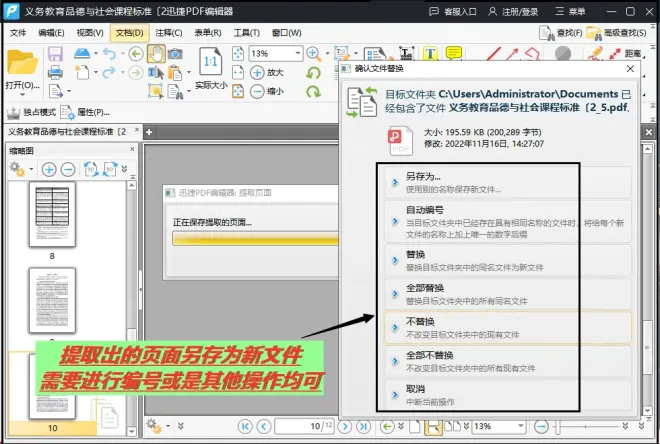Screen dimensions: 660x444
Task: Choose 全部不替换 in the dialog
Action: (x=508, y=361)
